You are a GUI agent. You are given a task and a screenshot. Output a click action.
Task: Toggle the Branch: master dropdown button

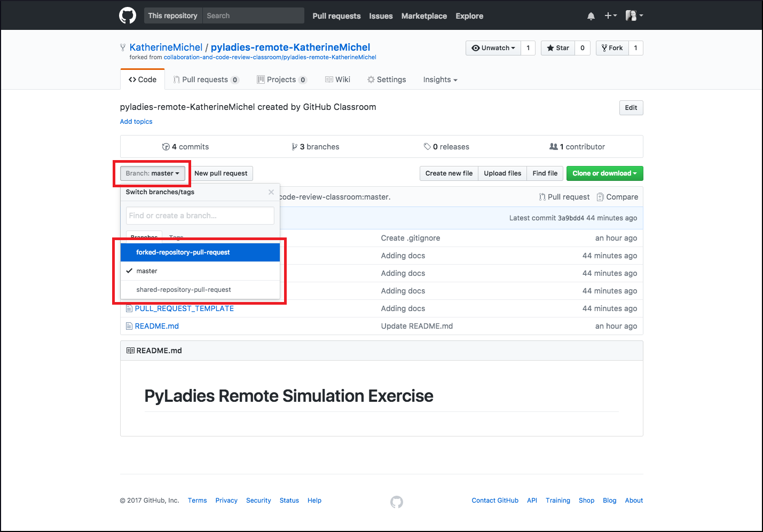pos(153,173)
